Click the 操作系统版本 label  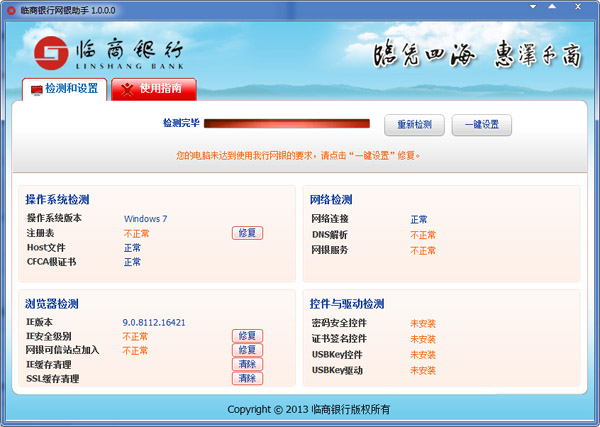pyautogui.click(x=54, y=218)
